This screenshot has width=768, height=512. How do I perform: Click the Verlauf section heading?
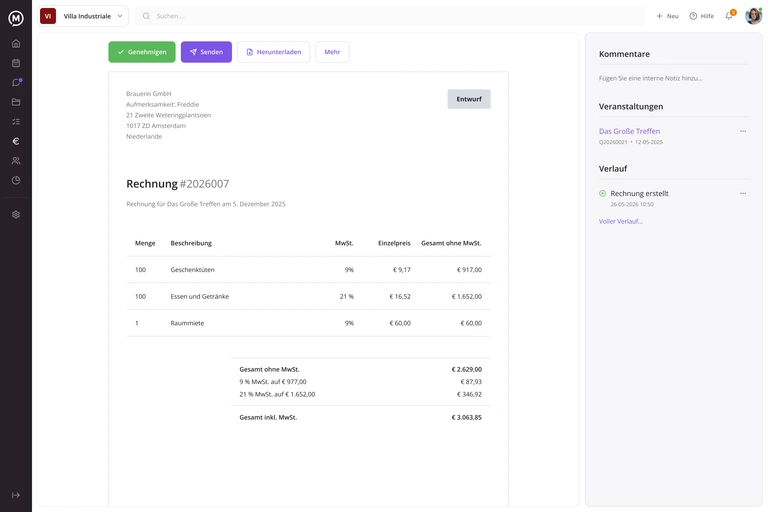[613, 169]
